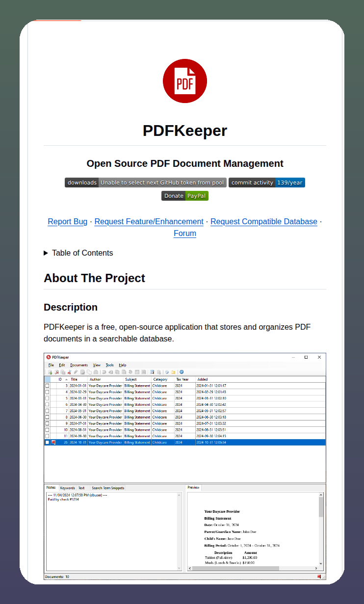
Task: Select the row titled 2024-01-31
Action: [185, 386]
